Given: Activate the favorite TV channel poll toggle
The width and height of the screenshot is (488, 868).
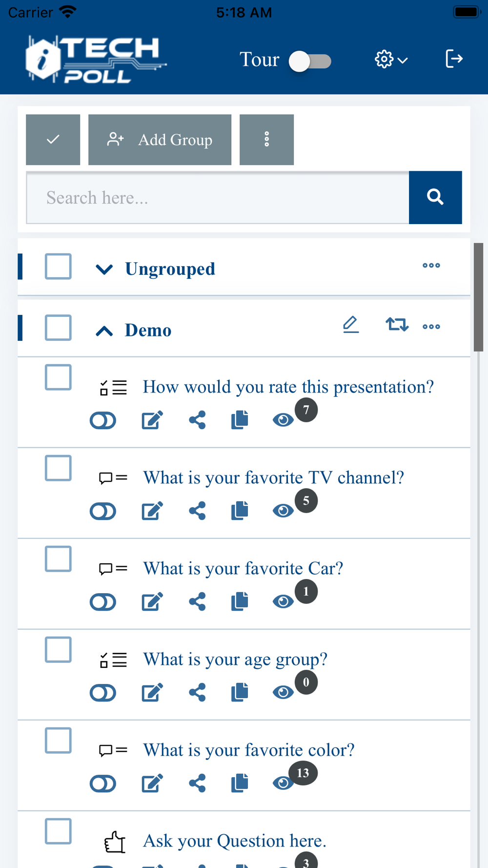Looking at the screenshot, I should (103, 511).
